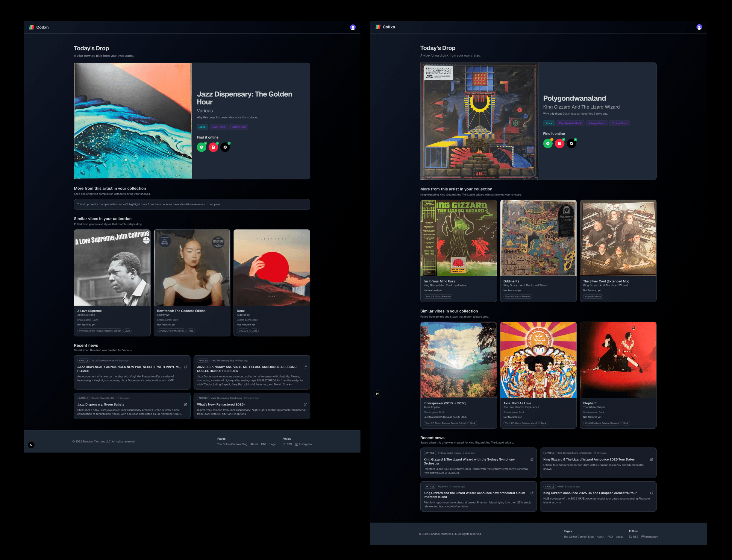Click the Collxn logo in the navigation bar
Viewport: 732px width, 560px height.
[39, 27]
